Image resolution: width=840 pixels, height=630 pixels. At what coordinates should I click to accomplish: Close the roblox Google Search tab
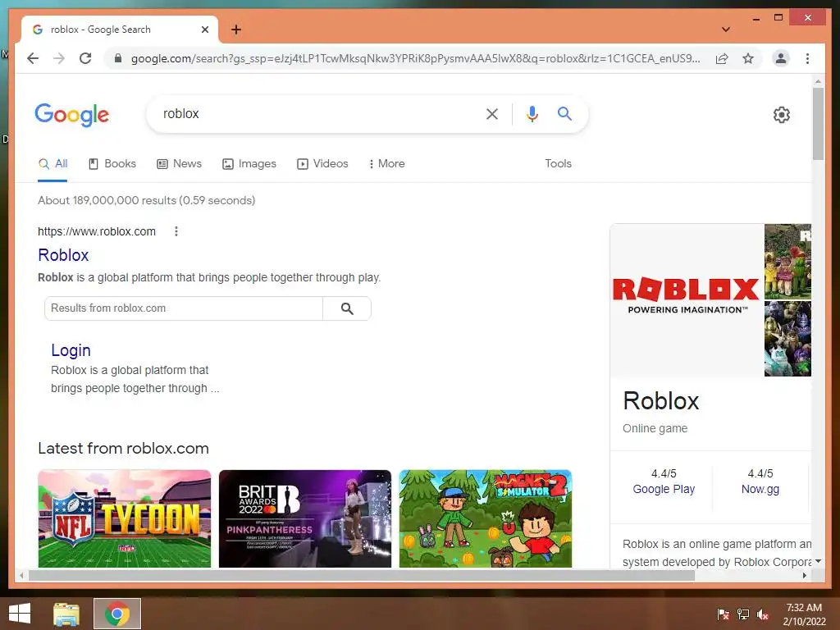pos(204,30)
